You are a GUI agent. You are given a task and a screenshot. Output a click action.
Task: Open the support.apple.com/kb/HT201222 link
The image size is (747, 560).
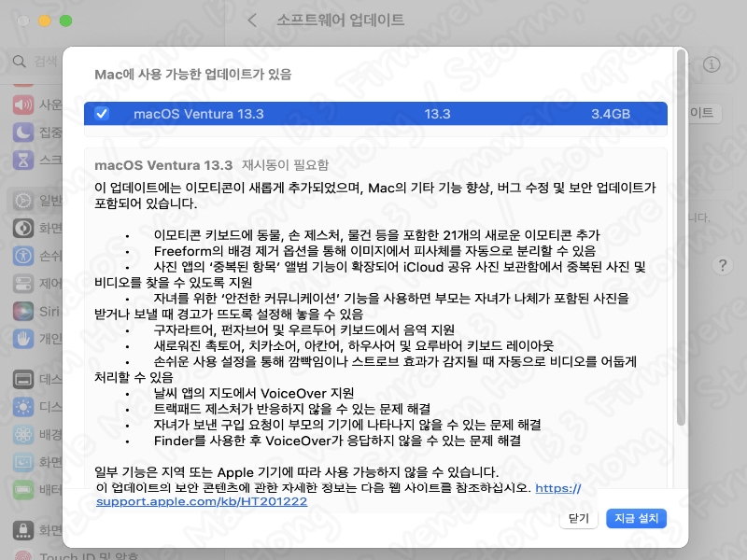(x=202, y=501)
